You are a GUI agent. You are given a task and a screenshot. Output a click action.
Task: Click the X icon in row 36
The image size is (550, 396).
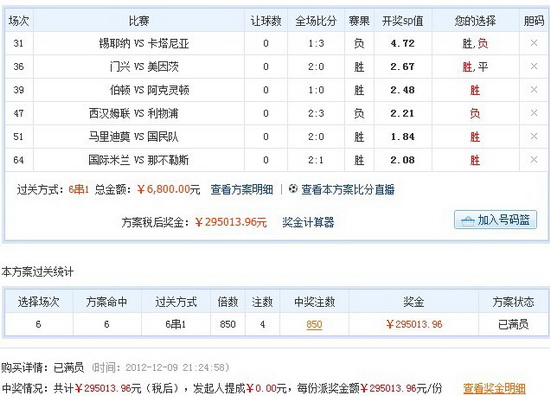tap(534, 66)
